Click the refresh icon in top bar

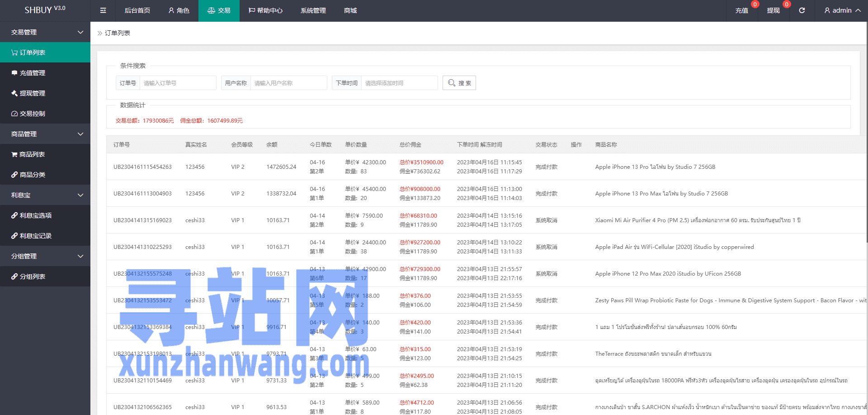coord(802,10)
